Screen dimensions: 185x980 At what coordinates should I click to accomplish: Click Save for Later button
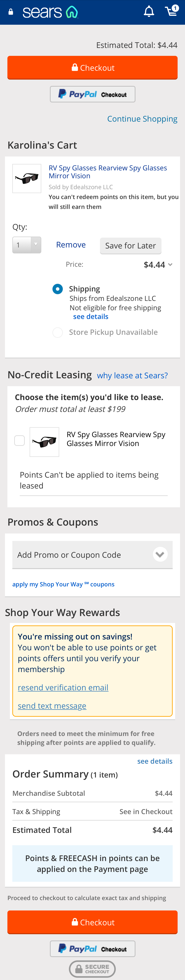tap(130, 246)
